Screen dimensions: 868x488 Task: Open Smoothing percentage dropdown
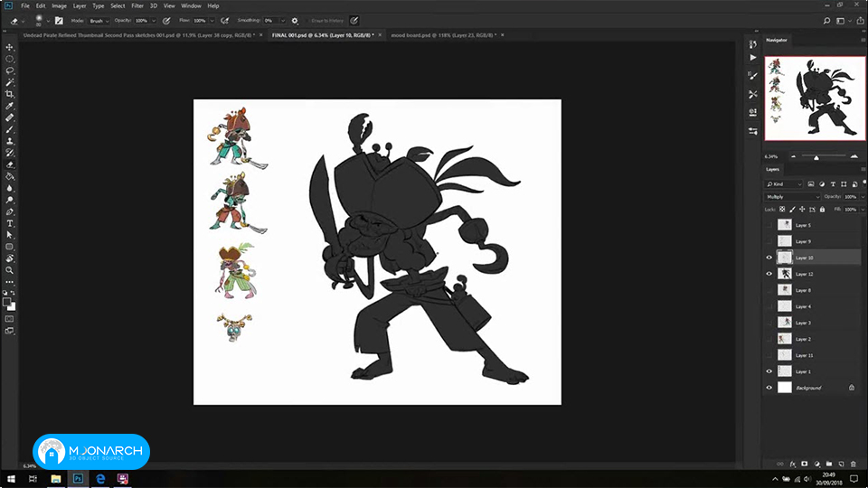point(282,21)
